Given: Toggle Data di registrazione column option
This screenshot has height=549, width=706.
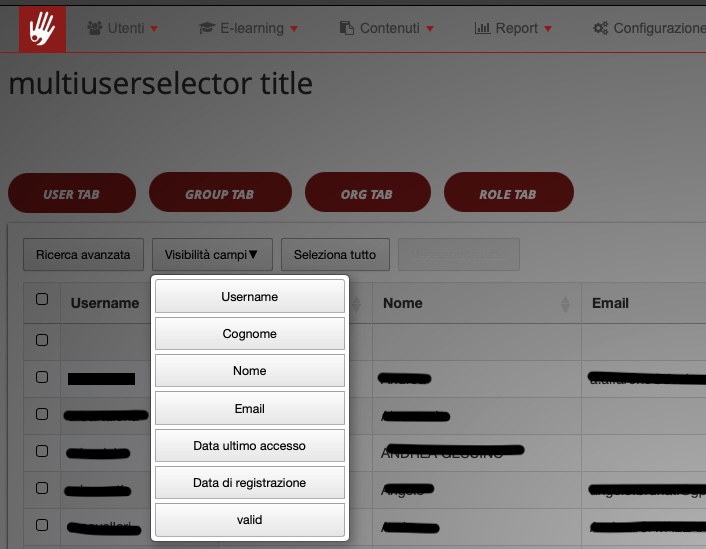Looking at the screenshot, I should pos(249,483).
